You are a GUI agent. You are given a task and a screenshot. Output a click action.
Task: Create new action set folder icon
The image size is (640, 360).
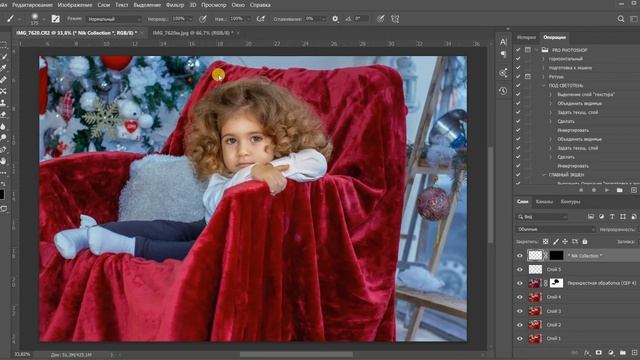click(x=620, y=190)
